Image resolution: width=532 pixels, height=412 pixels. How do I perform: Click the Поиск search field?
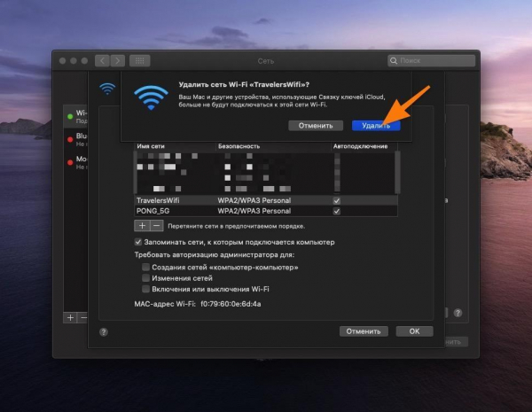tap(431, 61)
